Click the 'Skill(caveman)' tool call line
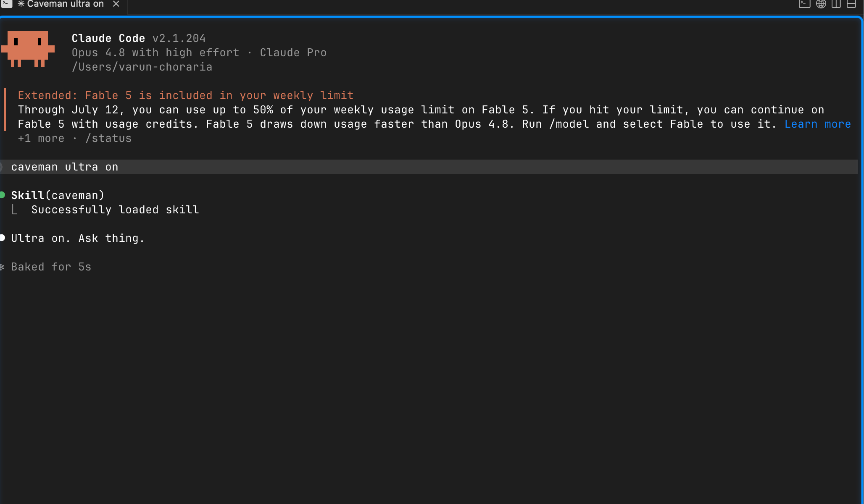 58,195
